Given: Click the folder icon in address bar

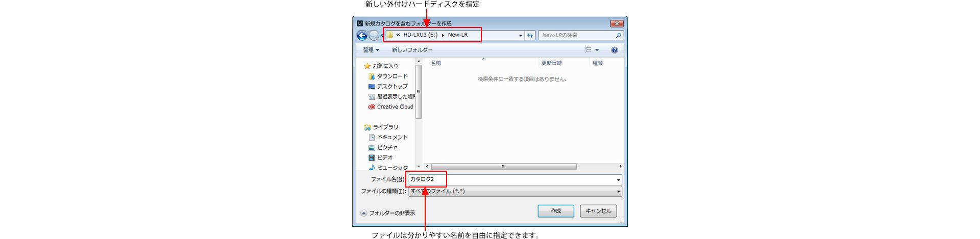Looking at the screenshot, I should click(390, 35).
